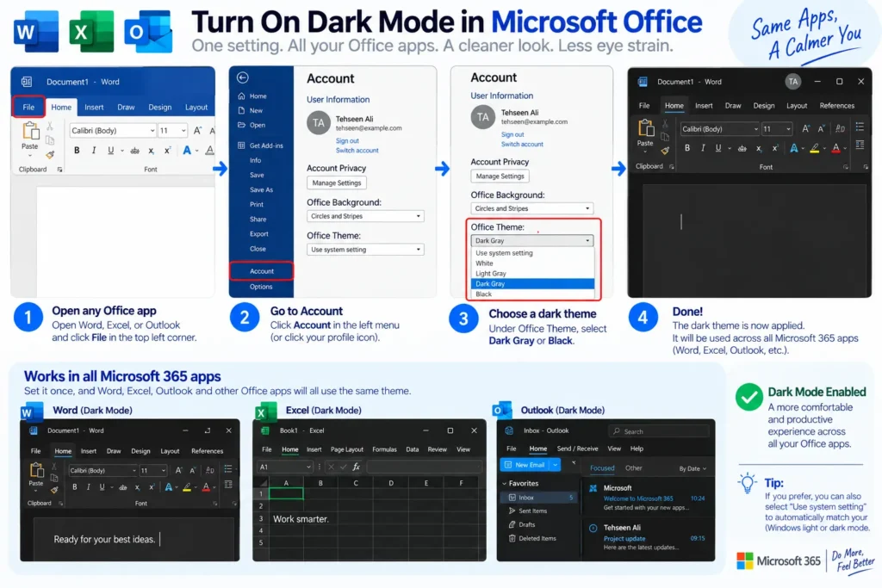The width and height of the screenshot is (882, 588).
Task: Open the Send / Receive tab in Outlook
Action: tap(577, 449)
